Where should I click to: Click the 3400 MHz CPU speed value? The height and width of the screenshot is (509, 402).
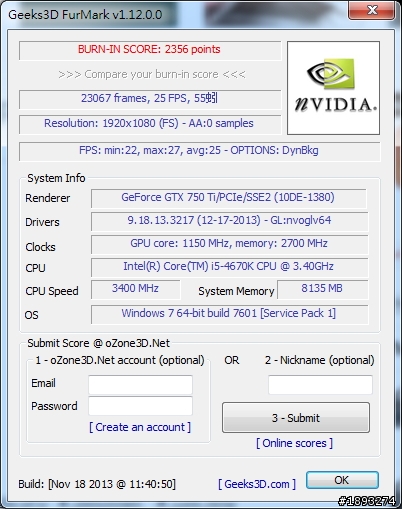point(135,288)
